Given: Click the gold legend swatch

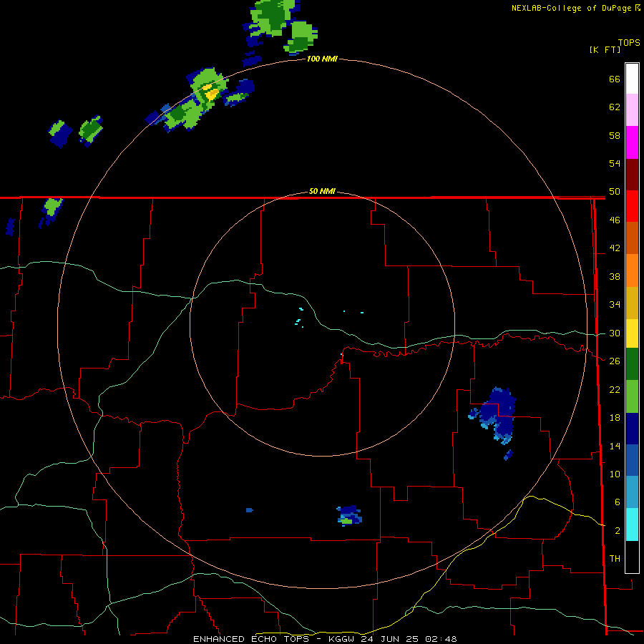Looking at the screenshot, I should click(632, 303).
